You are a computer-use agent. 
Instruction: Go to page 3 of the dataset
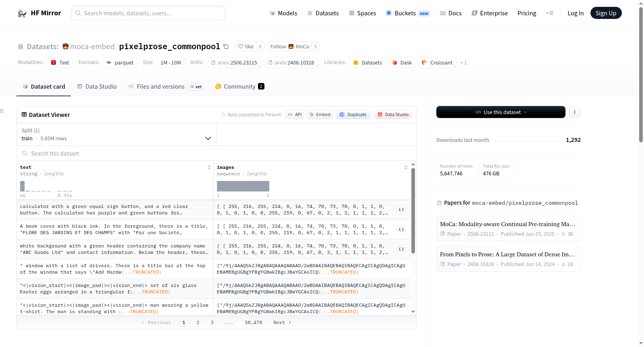pyautogui.click(x=212, y=322)
